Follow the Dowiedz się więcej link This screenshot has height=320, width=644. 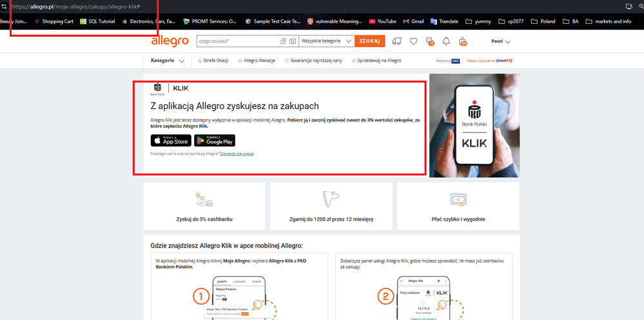click(x=237, y=154)
